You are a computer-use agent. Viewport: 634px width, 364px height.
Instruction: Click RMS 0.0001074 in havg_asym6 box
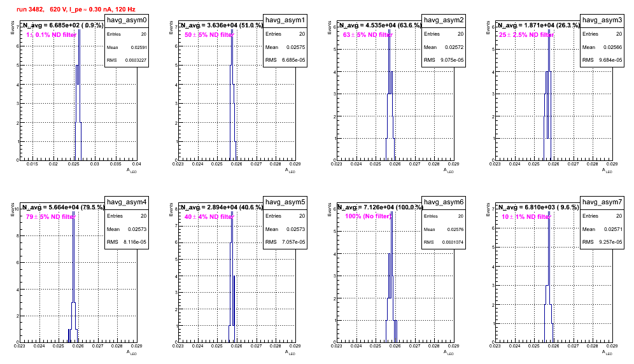click(x=444, y=242)
